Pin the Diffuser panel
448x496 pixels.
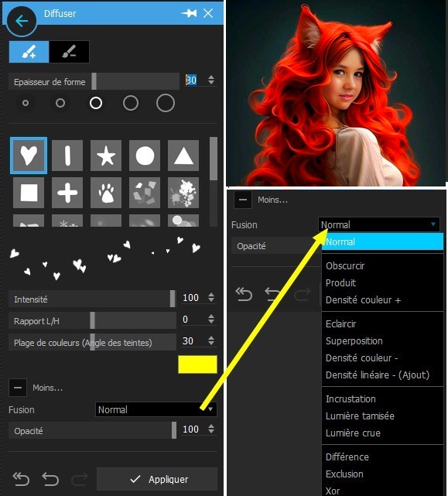[190, 13]
